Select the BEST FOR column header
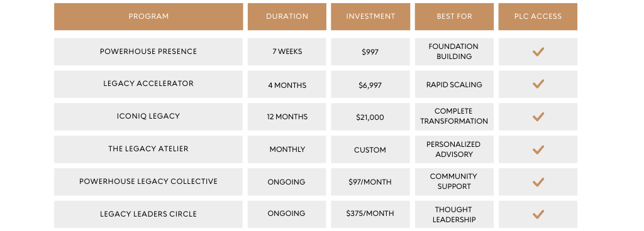The height and width of the screenshot is (231, 644). point(454,17)
